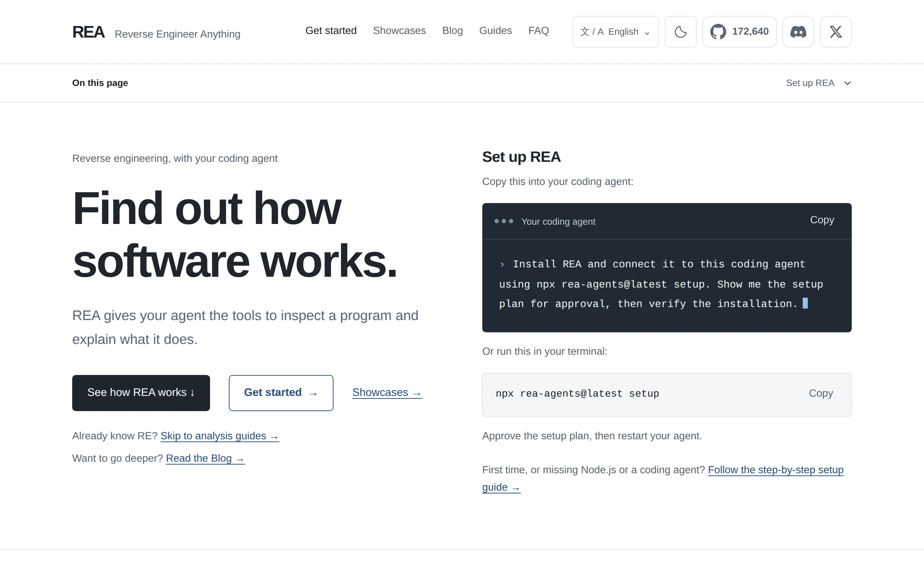Toggle dark mode with the moon icon
This screenshot has width=924, height=578.
[680, 32]
